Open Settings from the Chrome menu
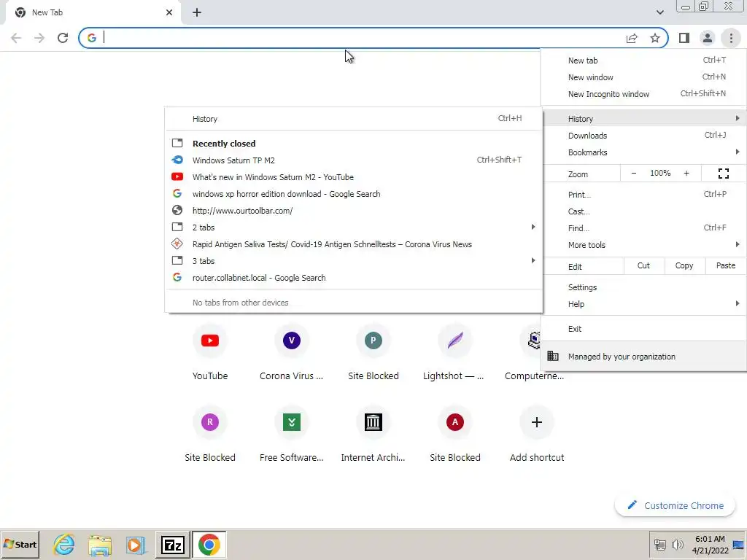The height and width of the screenshot is (560, 747). pos(643,287)
